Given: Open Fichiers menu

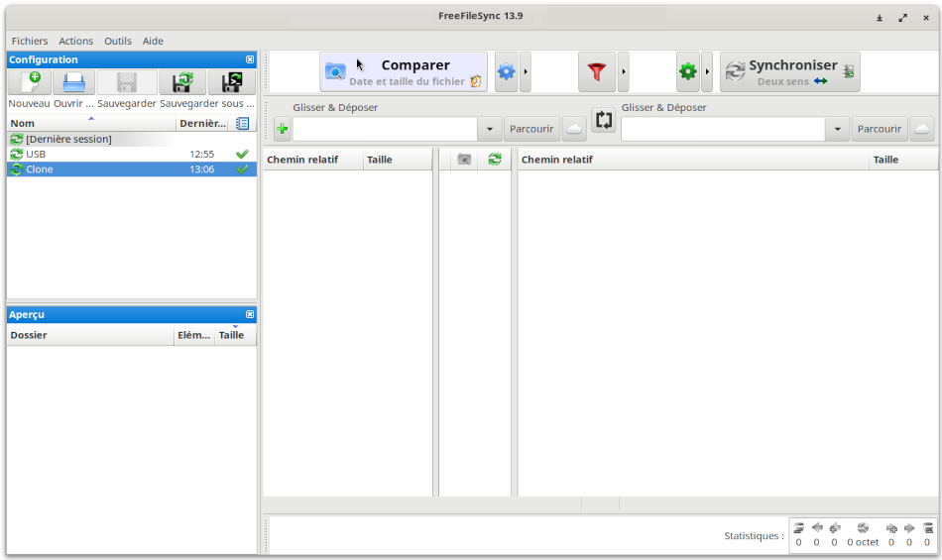Looking at the screenshot, I should click(30, 41).
